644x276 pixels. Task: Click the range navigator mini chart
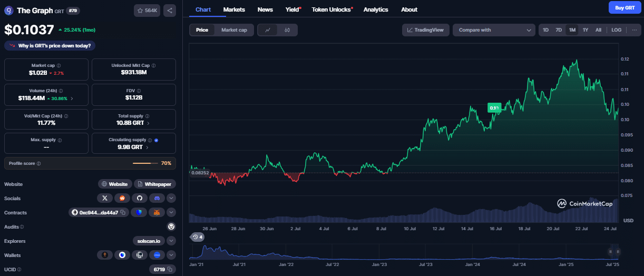click(x=404, y=252)
